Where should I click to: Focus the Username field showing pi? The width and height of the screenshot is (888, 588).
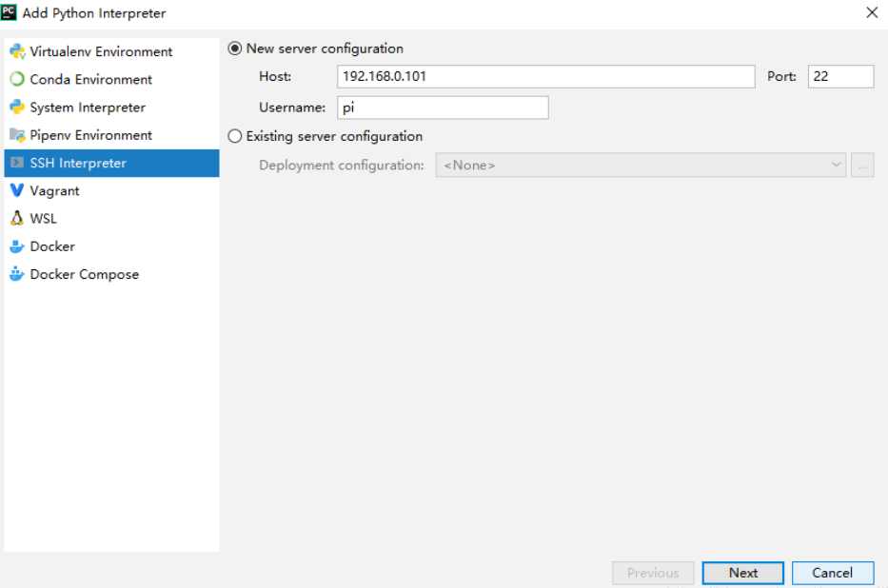click(443, 108)
